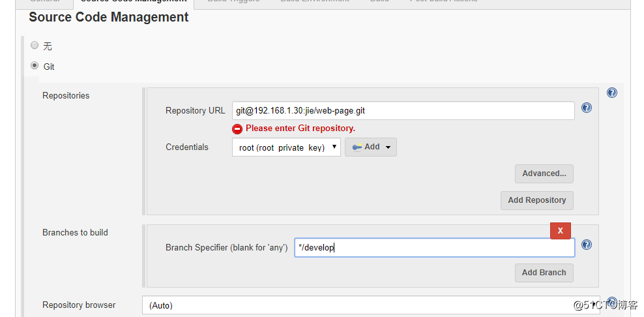The height and width of the screenshot is (317, 644).
Task: Click the Add Repository button
Action: coord(537,200)
